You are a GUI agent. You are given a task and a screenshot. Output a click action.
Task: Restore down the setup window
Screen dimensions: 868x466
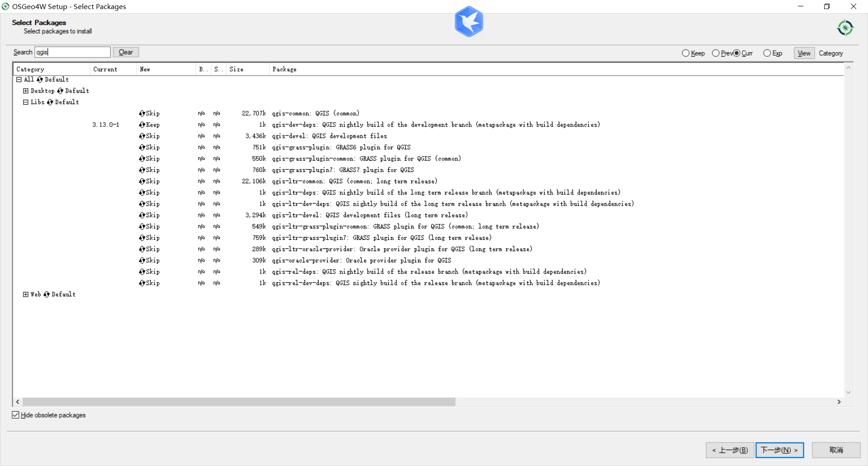[827, 6]
